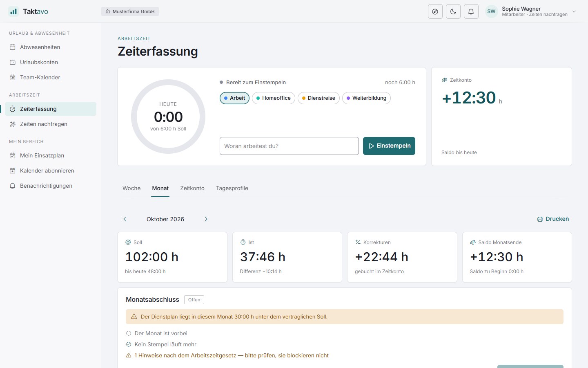The height and width of the screenshot is (368, 588).
Task: Select the Dienstreise work type chip
Action: [x=318, y=98]
